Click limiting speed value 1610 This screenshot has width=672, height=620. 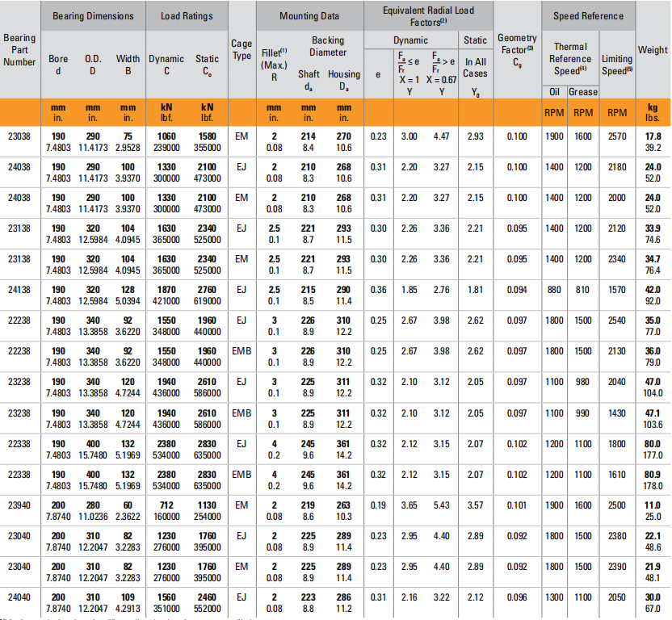[x=617, y=475]
